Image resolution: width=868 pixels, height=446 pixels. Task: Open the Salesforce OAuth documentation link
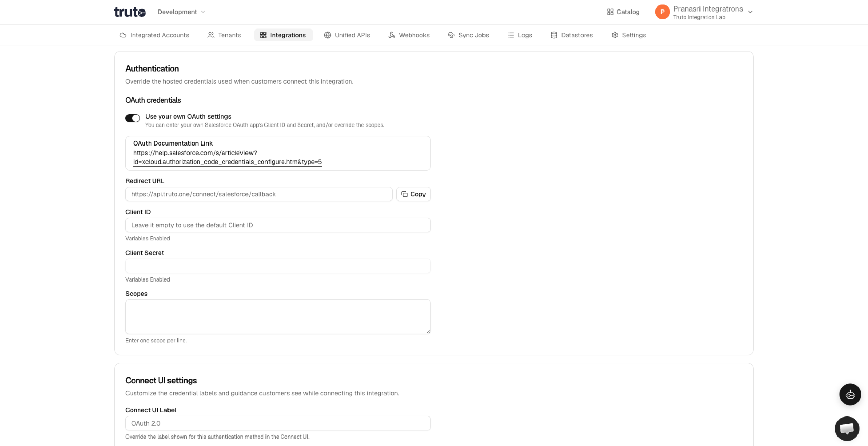click(227, 157)
